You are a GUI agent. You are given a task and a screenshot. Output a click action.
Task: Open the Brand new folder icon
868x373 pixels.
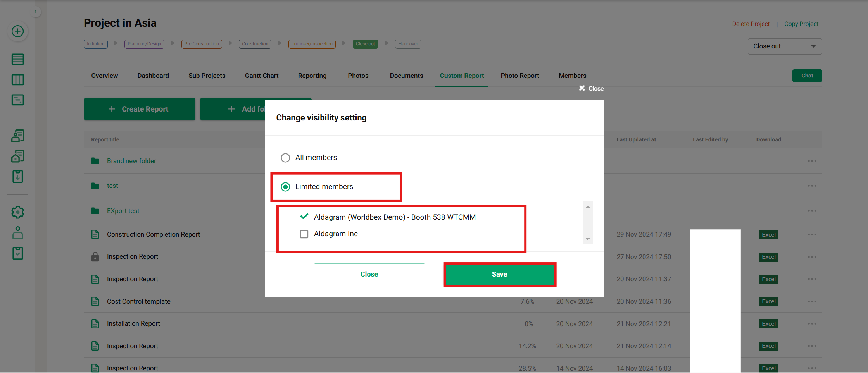pos(95,161)
